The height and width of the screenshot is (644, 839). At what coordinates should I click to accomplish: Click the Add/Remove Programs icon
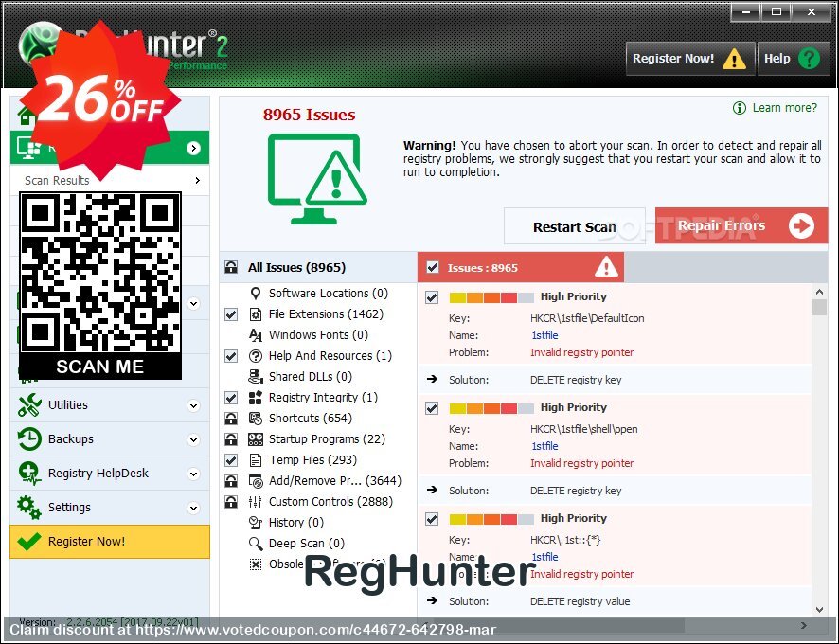tap(256, 481)
